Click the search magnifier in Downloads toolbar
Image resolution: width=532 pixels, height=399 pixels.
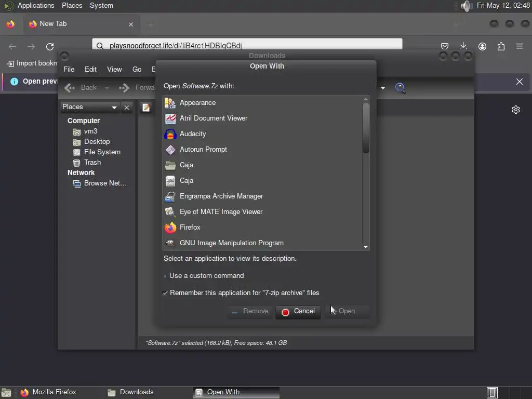(401, 88)
